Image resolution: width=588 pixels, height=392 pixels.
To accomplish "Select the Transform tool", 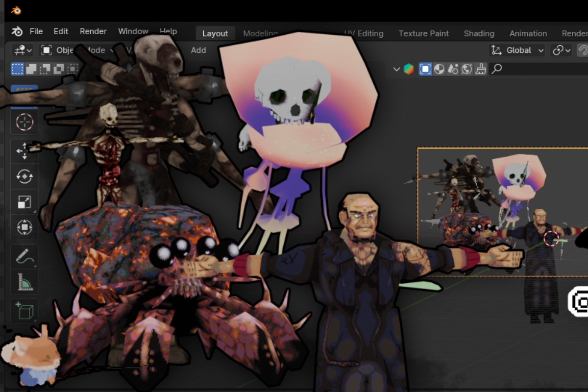I will point(24,227).
